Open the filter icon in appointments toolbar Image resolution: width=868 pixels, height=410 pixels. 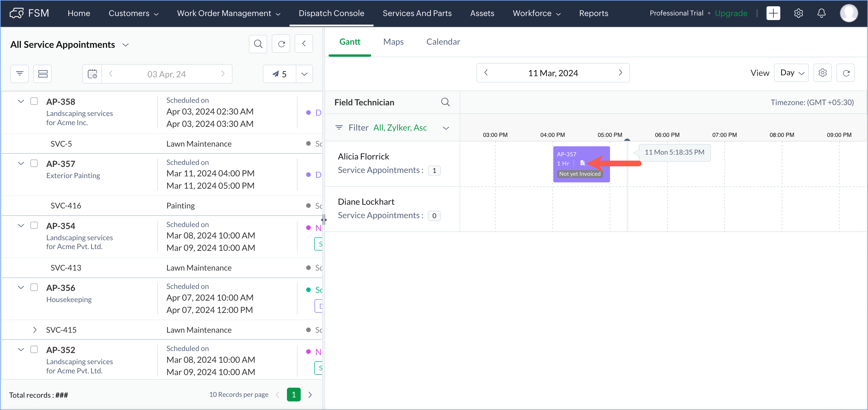pyautogui.click(x=19, y=74)
